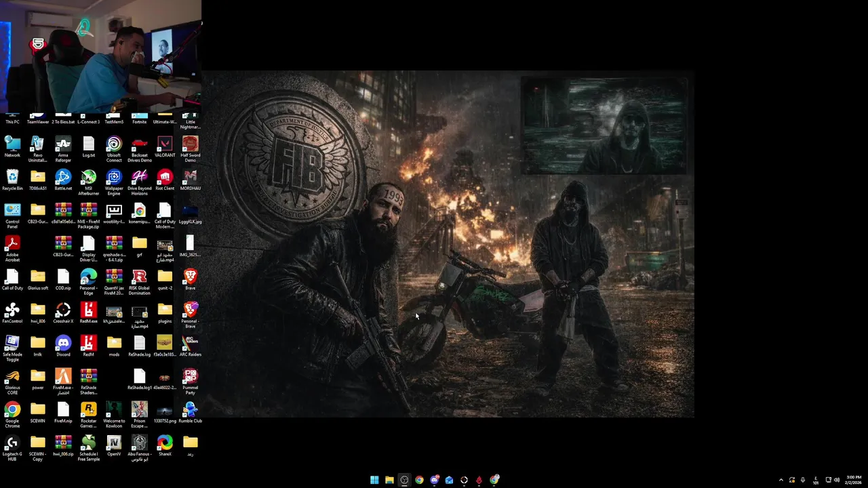
Task: Select the Log.txt file
Action: point(89,147)
